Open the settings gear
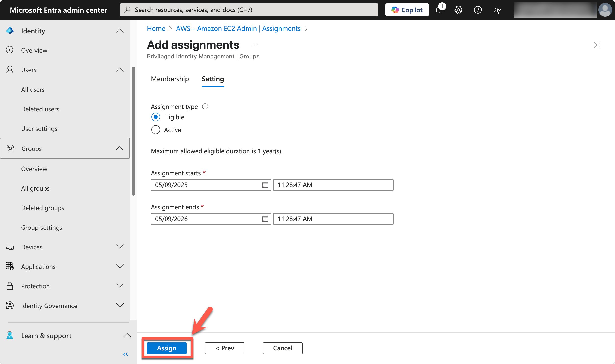The width and height of the screenshot is (615, 364). (458, 10)
